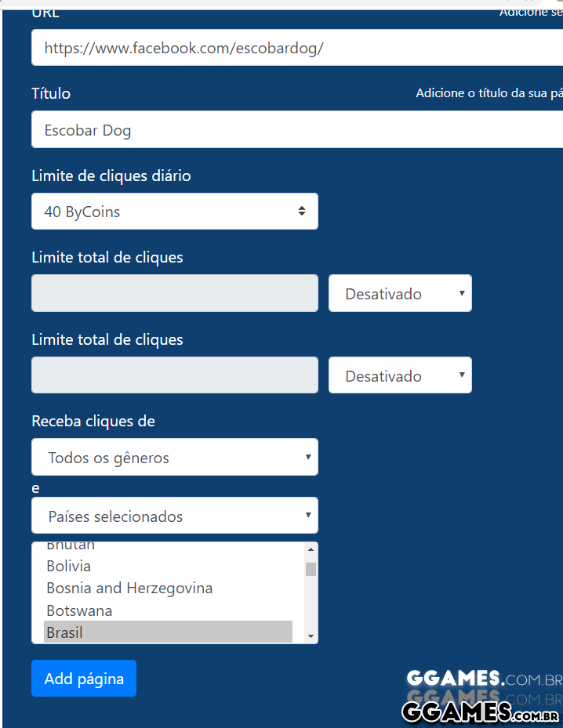Choose Bosnia and Herzegovina from the list
The width and height of the screenshot is (563, 728).
129,588
